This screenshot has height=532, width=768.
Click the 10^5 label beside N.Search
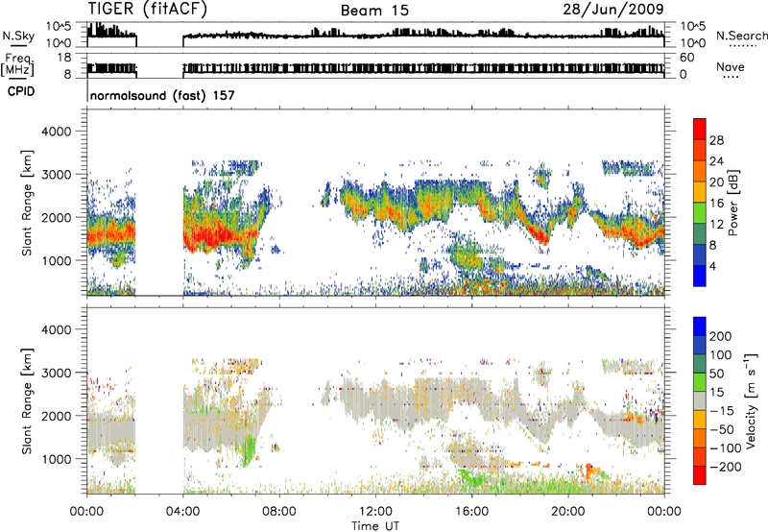click(692, 27)
